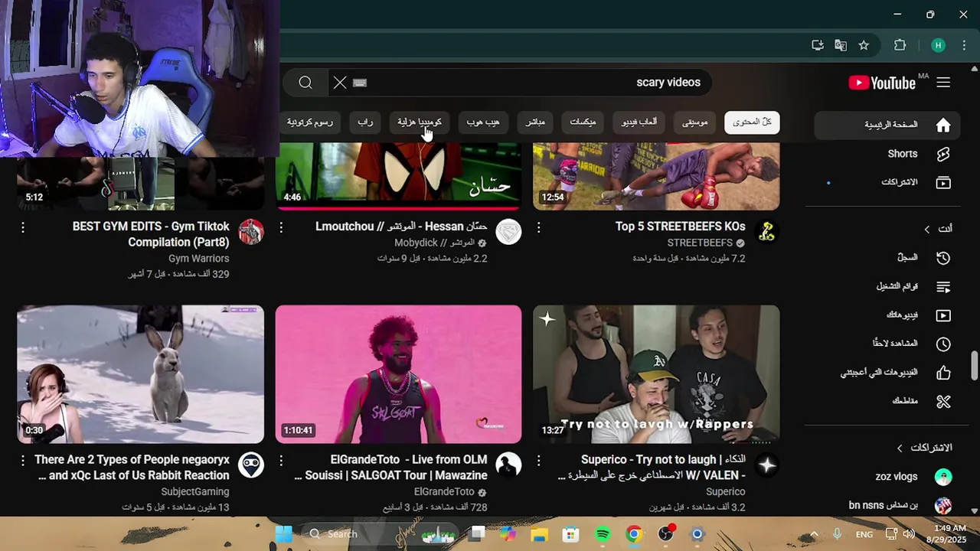980x551 pixels.
Task: Select the Comedy (كوميديا هزلية) chip
Action: point(420,122)
